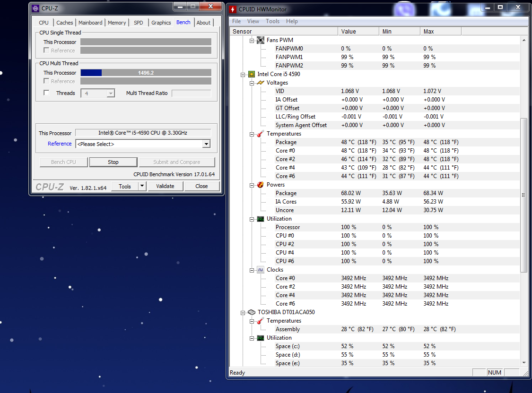532x393 pixels.
Task: Switch to the CPU tab
Action: (x=44, y=23)
